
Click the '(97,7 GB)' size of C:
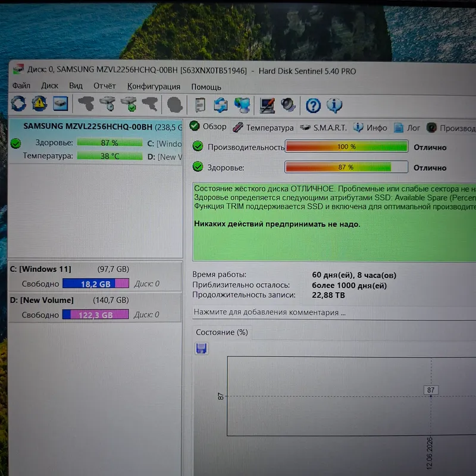click(113, 269)
